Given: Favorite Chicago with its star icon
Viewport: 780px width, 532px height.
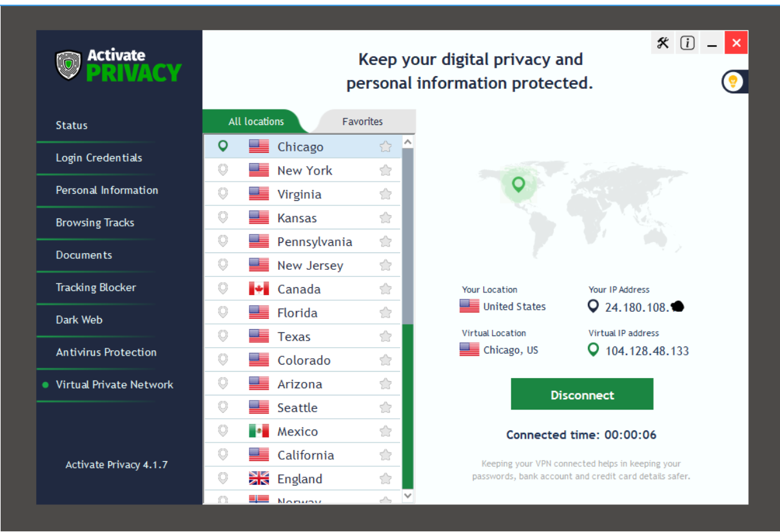Looking at the screenshot, I should tap(385, 147).
